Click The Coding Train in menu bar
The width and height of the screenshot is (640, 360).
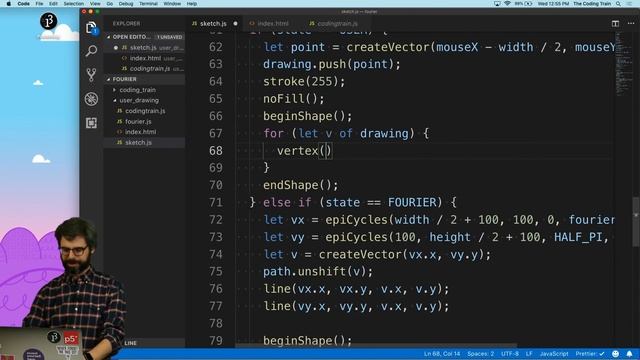592,4
